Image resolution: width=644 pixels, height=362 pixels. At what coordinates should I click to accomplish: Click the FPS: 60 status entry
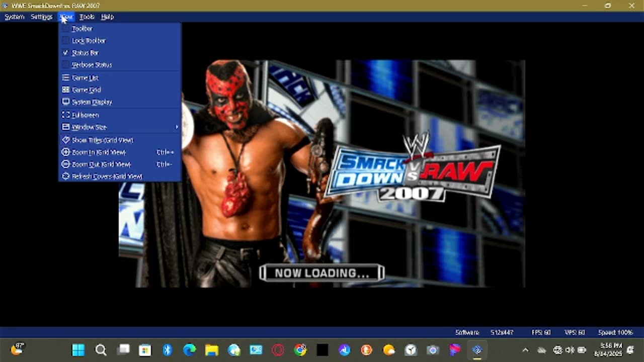541,332
